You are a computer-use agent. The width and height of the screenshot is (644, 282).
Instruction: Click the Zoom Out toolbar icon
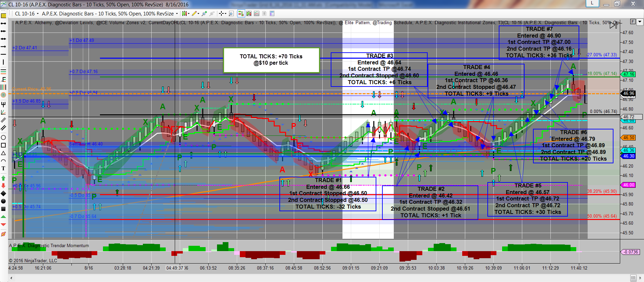click(x=212, y=14)
